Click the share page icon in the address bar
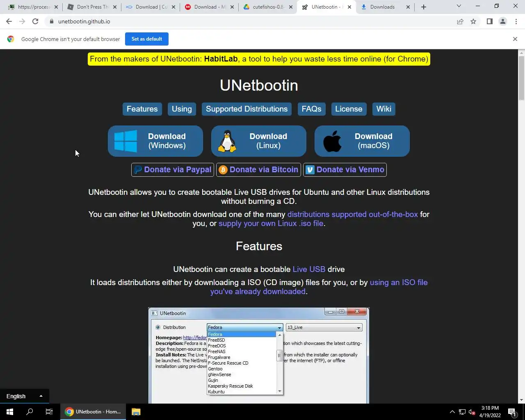The image size is (525, 420). click(460, 21)
